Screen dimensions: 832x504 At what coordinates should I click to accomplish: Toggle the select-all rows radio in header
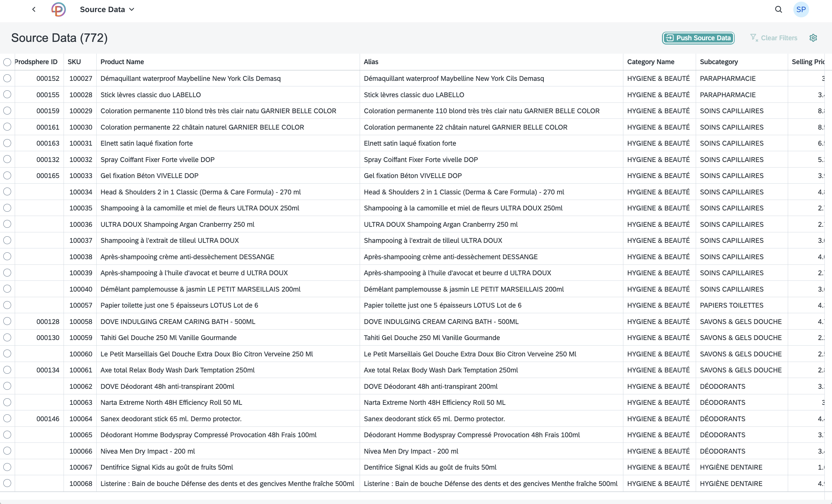(7, 62)
